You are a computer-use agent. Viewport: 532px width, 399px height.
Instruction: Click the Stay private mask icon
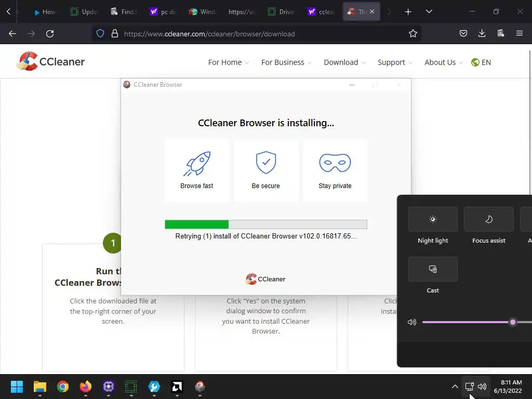tap(335, 163)
